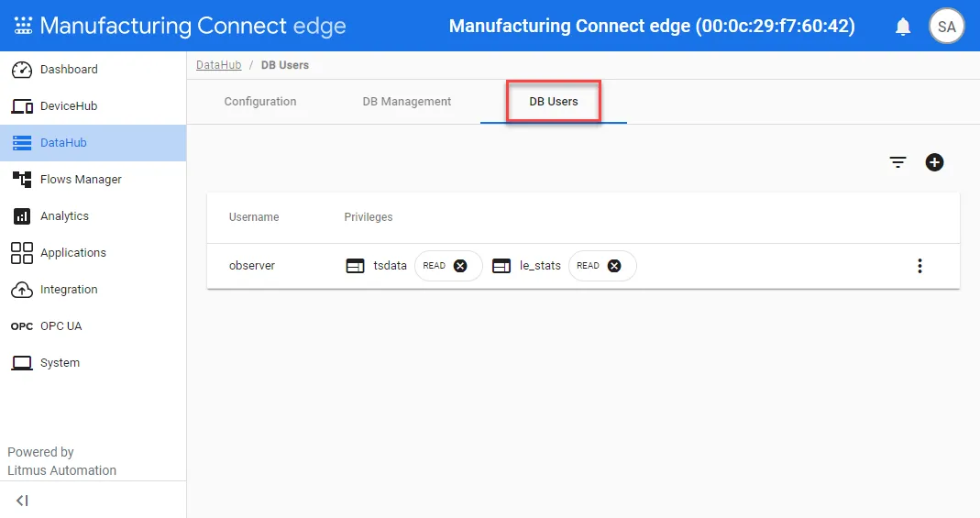Click the DataHub breadcrumb link

tap(219, 65)
